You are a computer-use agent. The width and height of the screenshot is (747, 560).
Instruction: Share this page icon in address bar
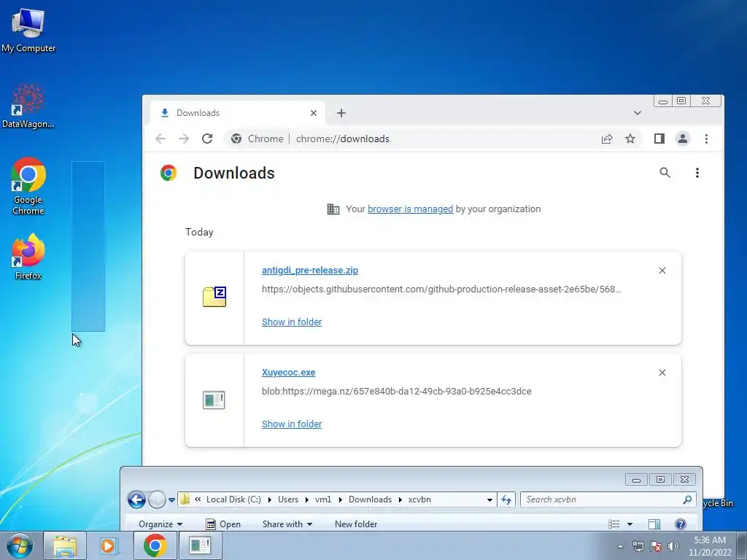[606, 139]
